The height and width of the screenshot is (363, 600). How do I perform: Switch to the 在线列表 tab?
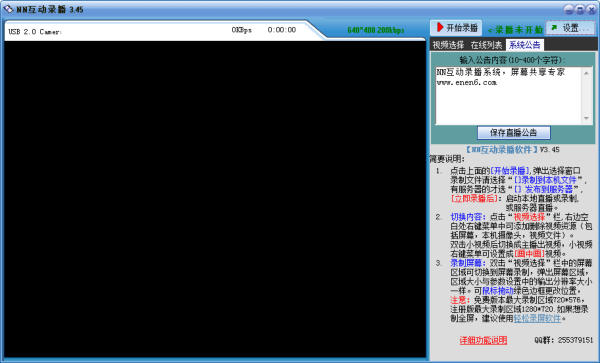point(486,45)
